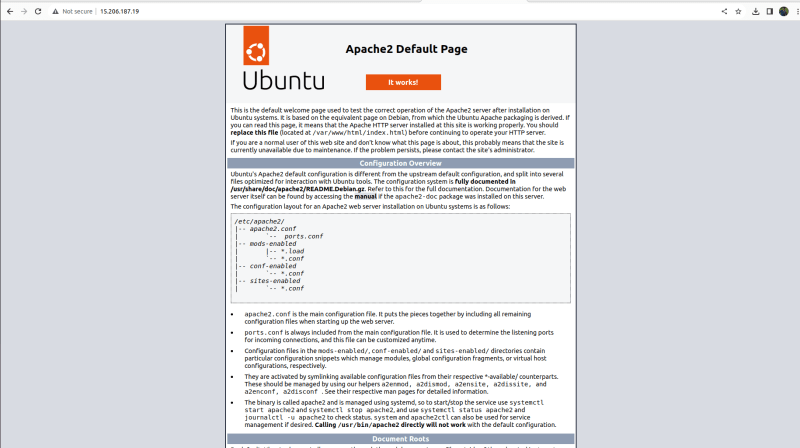
Task: Click the *.load entry in tree
Action: coord(292,251)
